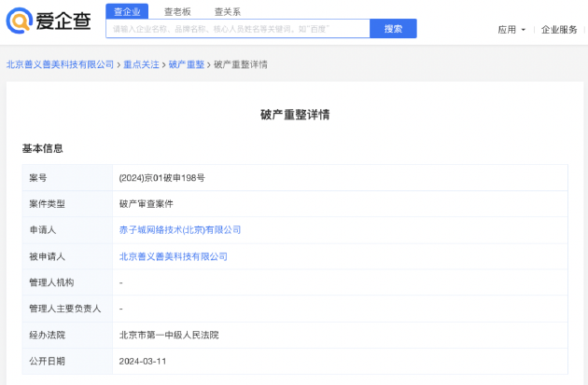Click the 破产审查案件 case type value

(147, 204)
